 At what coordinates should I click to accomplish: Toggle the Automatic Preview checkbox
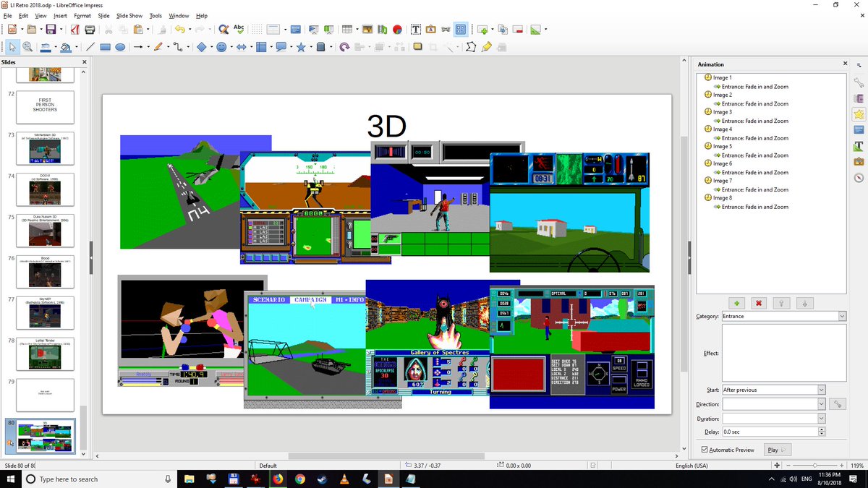point(705,450)
